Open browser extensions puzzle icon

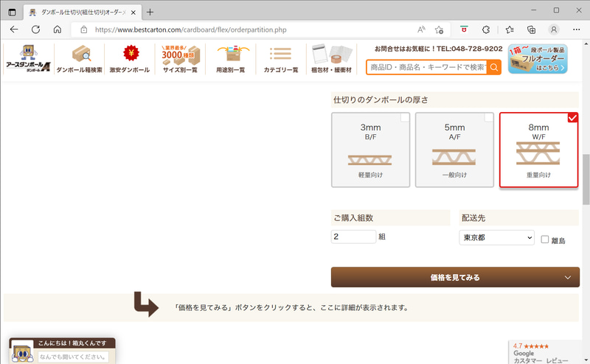[486, 29]
